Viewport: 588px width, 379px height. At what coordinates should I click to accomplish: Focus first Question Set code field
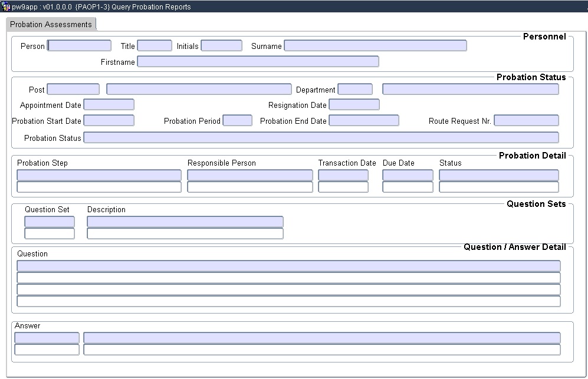(x=50, y=222)
